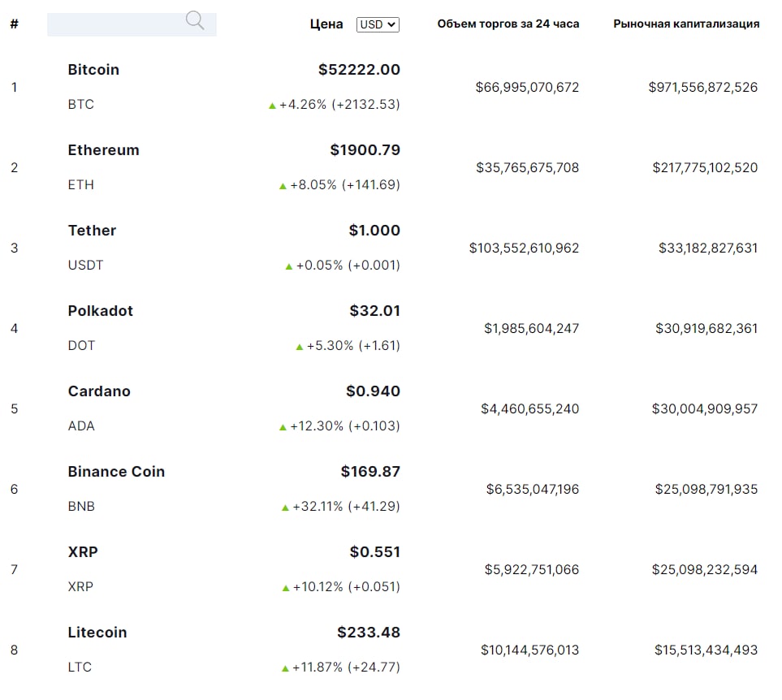The image size is (782, 700).
Task: Open the Polkadot coin link
Action: point(100,310)
